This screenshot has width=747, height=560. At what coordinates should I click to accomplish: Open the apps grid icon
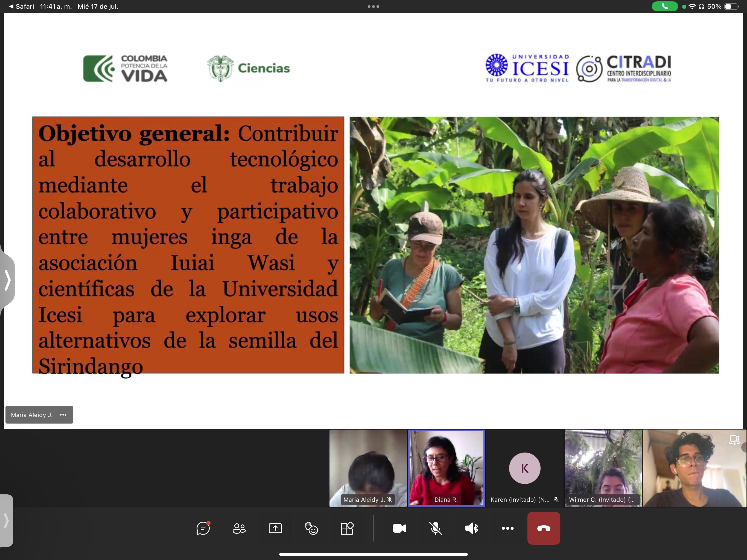(347, 529)
